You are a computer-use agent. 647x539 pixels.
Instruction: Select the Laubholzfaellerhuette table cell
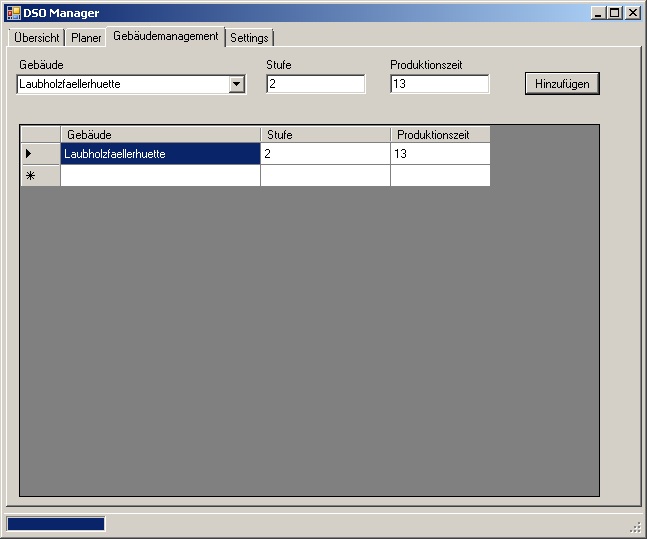[160, 154]
